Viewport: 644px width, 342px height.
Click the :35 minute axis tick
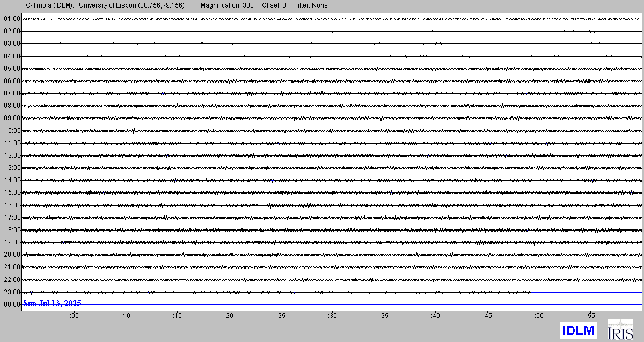(384, 316)
